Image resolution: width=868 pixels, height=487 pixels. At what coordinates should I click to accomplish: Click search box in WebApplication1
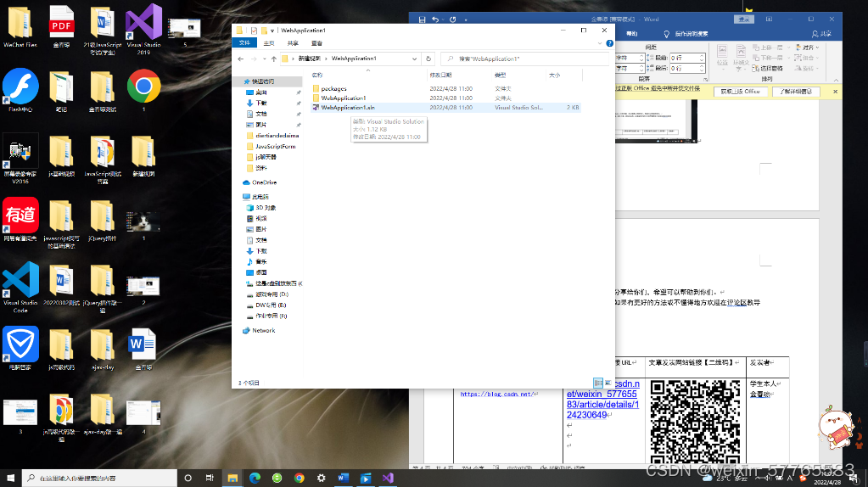(x=526, y=59)
